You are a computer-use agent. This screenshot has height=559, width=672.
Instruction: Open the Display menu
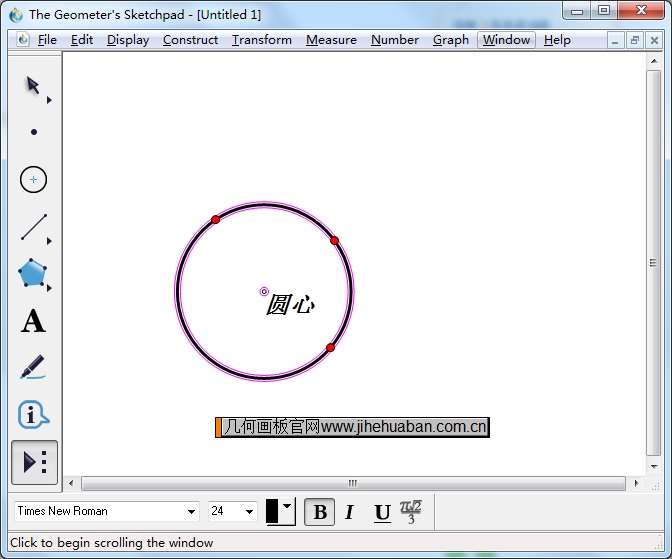[x=128, y=40]
